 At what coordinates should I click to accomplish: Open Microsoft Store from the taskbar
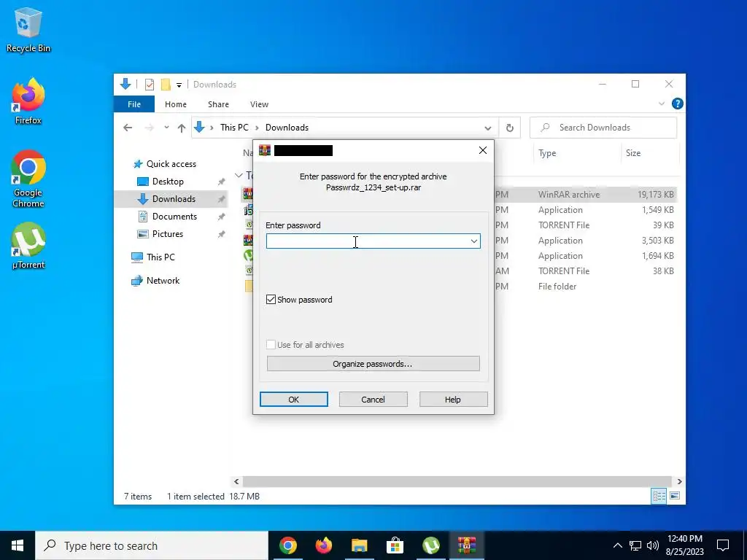[x=395, y=545]
